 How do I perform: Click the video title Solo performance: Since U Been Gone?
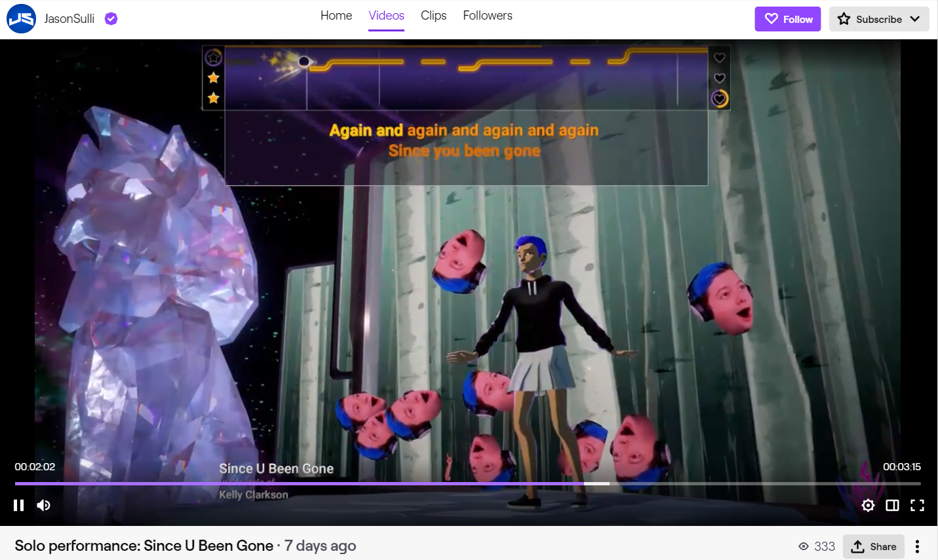point(144,546)
